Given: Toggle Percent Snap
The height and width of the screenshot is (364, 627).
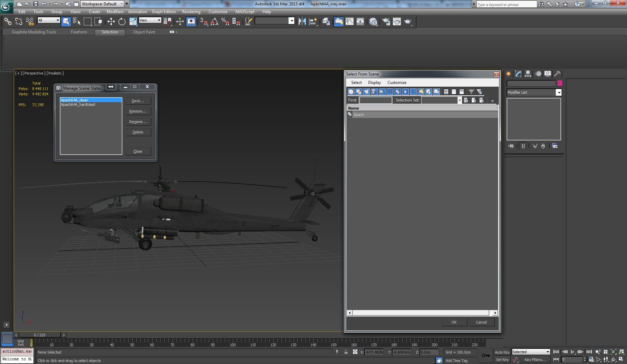Looking at the screenshot, I should 225,22.
